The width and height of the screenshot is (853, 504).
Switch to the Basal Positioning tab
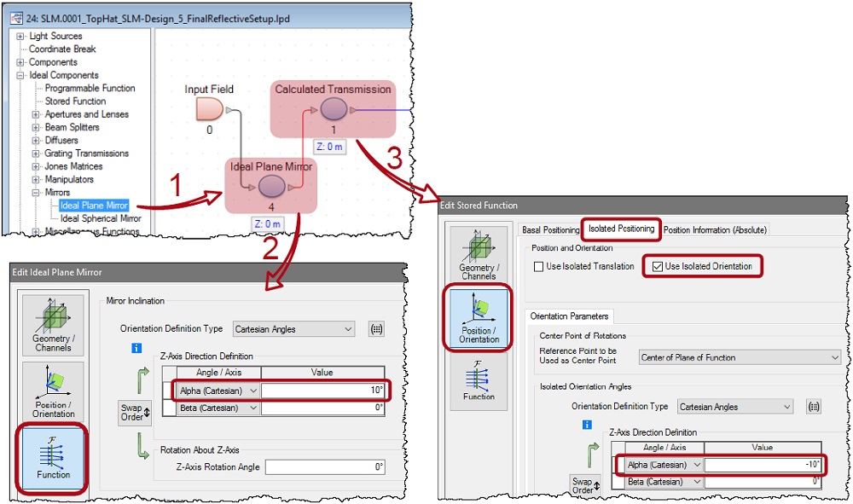pos(549,229)
